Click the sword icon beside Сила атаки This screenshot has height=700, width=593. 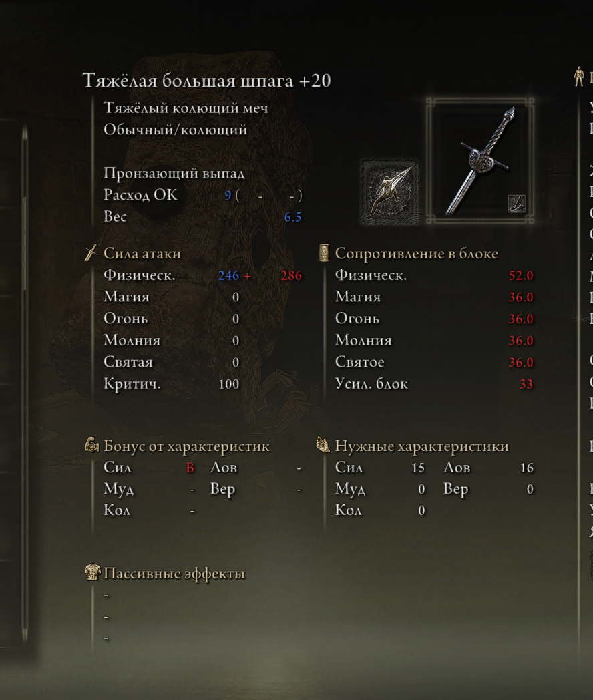(x=91, y=253)
